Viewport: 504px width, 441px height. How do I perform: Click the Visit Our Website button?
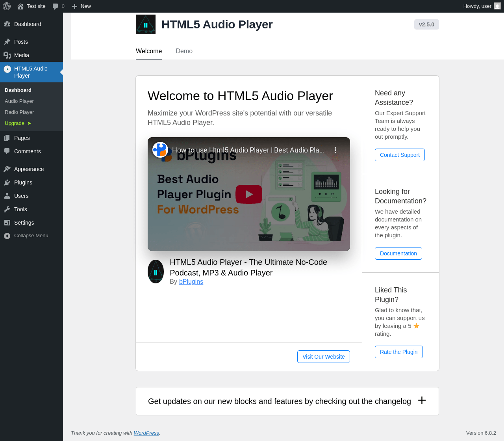(x=324, y=357)
